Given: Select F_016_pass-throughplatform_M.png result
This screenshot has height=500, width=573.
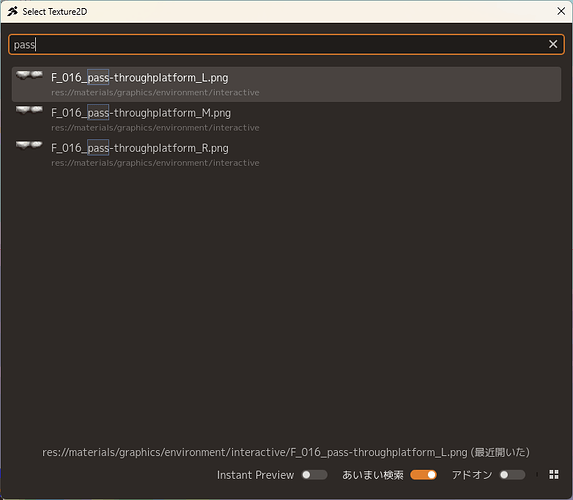Looking at the screenshot, I should coord(286,120).
